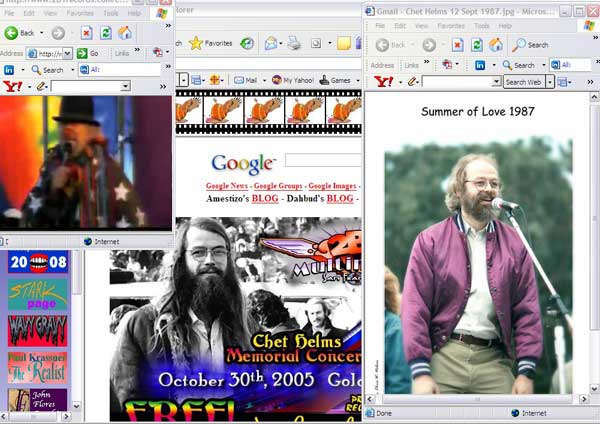Open Games in Yahoo toolbar
Image resolution: width=600 pixels, height=424 pixels.
[x=335, y=80]
